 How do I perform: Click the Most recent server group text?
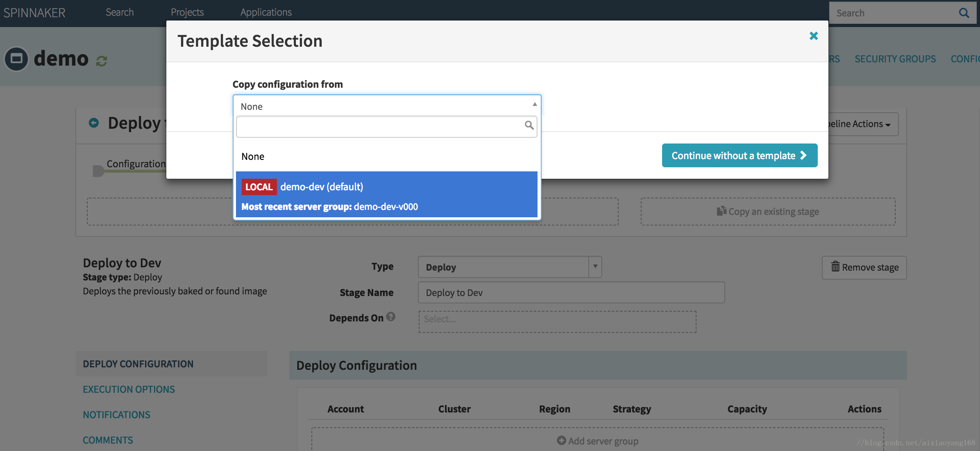coord(329,207)
